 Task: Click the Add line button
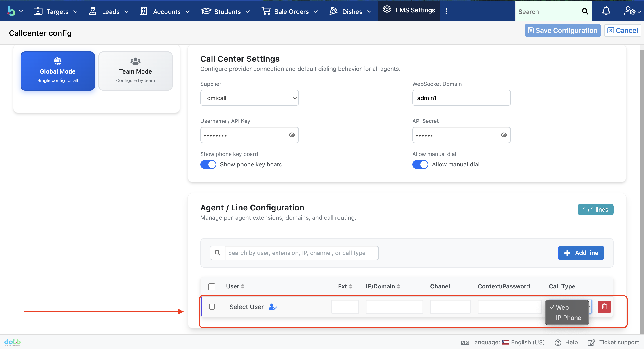pos(581,253)
